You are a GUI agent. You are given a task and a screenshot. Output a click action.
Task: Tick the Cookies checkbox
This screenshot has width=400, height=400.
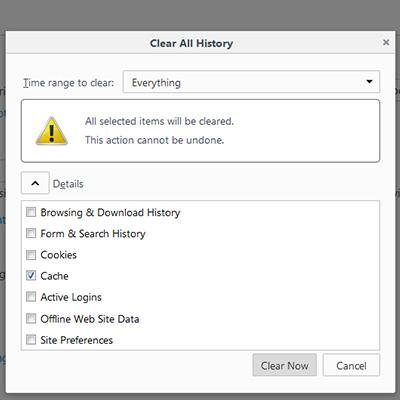coord(31,255)
